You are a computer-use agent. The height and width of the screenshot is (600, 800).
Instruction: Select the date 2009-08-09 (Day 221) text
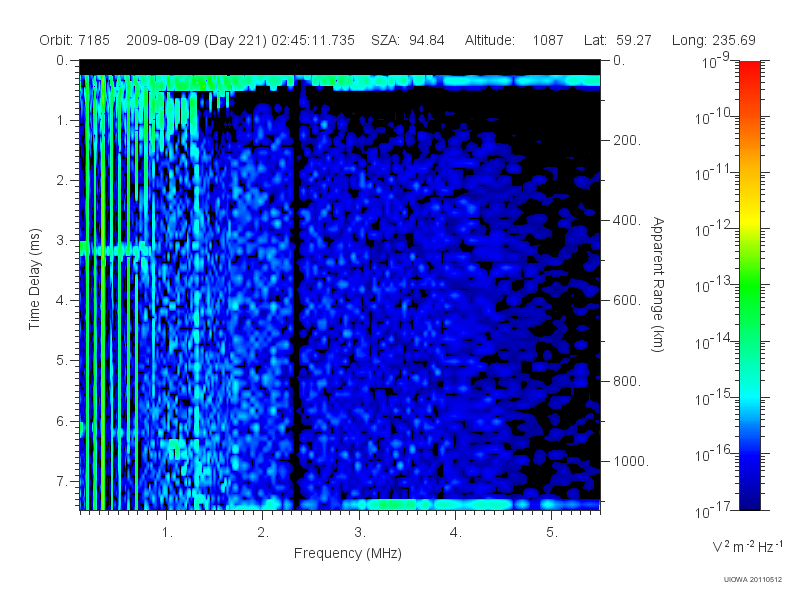pos(196,40)
